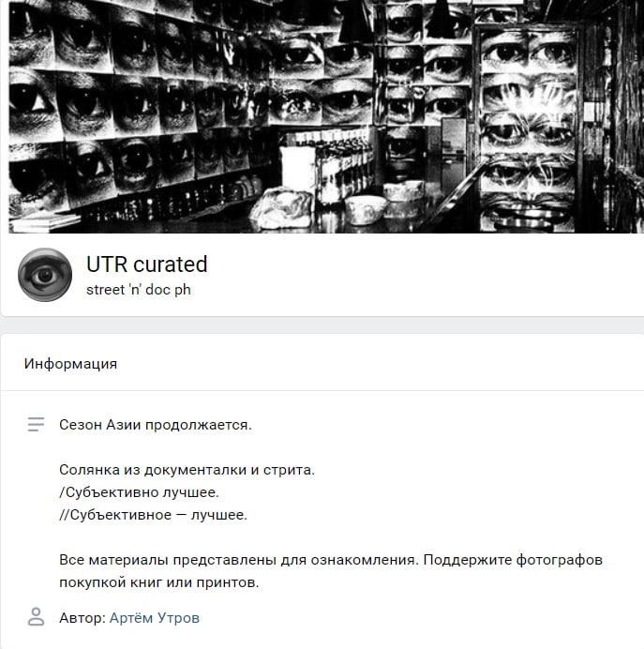644x649 pixels.
Task: Click the покупкой книг или принтов text
Action: (158, 582)
